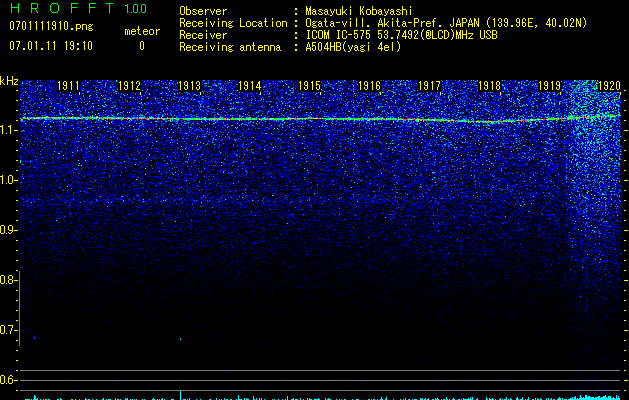Click the 1913 time marker
Screen dimensions: 629x400
(189, 86)
